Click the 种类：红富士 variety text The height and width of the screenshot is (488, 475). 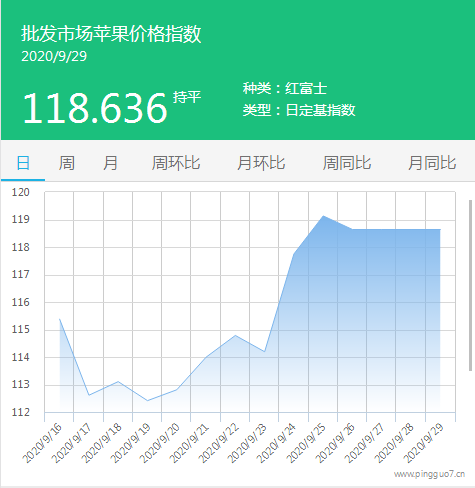285,88
